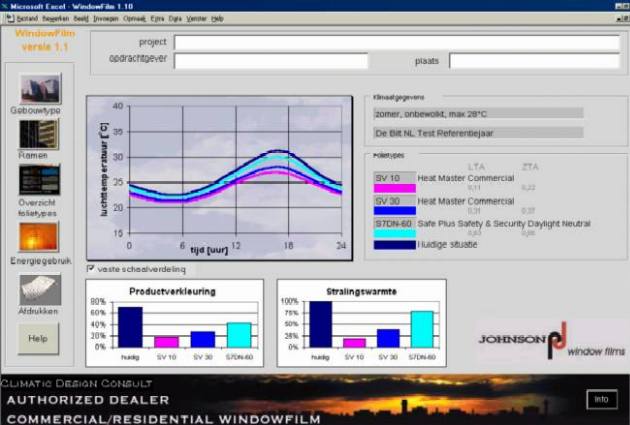This screenshot has height=425, width=630.
Task: Open the SV 10 film type selector
Action: point(394,178)
